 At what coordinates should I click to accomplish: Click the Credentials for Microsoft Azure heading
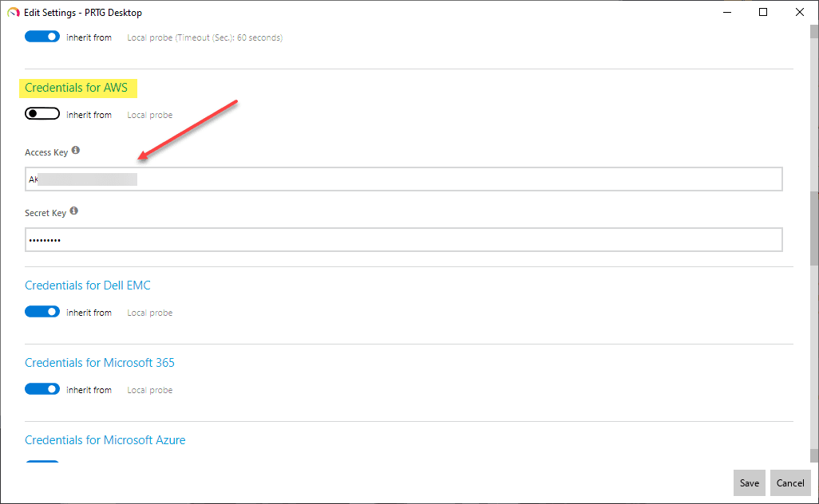(105, 440)
